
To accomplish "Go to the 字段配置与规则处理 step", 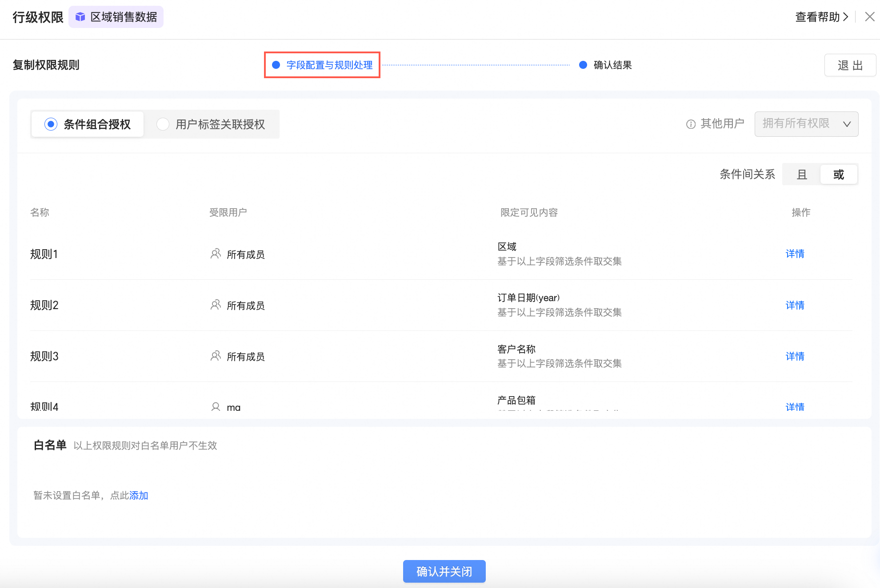I will click(329, 65).
